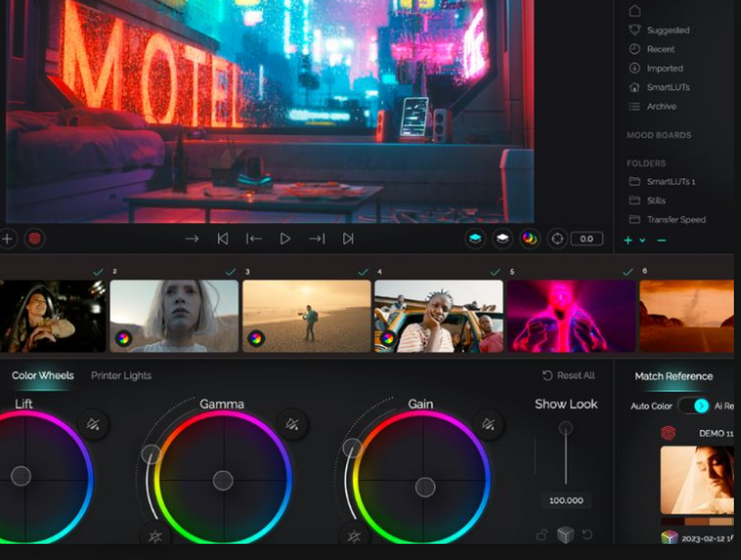This screenshot has width=741, height=560.
Task: Toggle the cyan layers view icon
Action: click(x=475, y=239)
